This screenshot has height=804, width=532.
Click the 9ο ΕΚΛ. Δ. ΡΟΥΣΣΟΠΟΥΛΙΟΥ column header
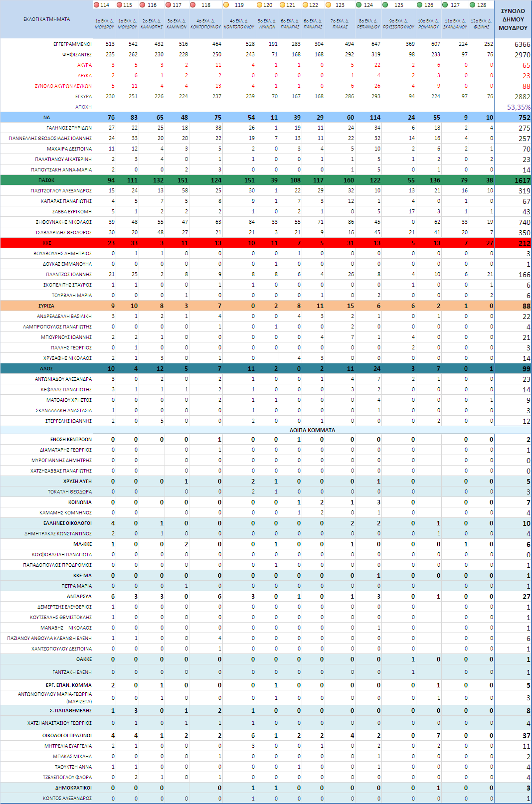[x=399, y=24]
